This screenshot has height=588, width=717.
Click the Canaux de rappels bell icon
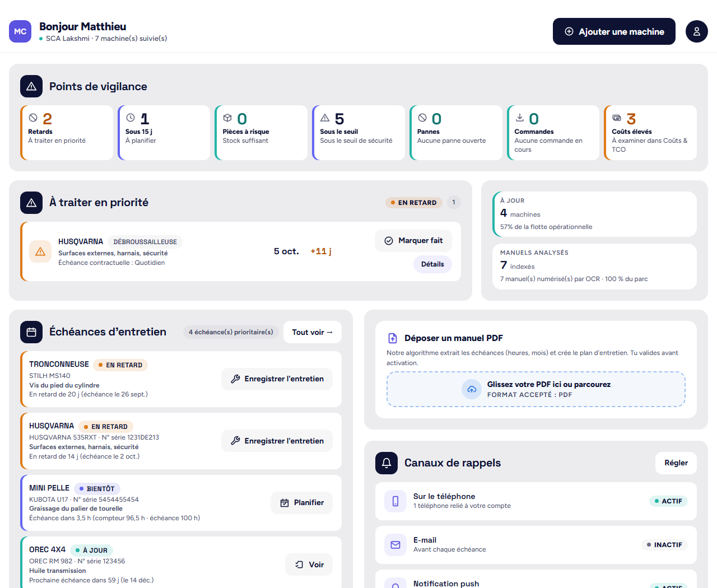(387, 463)
